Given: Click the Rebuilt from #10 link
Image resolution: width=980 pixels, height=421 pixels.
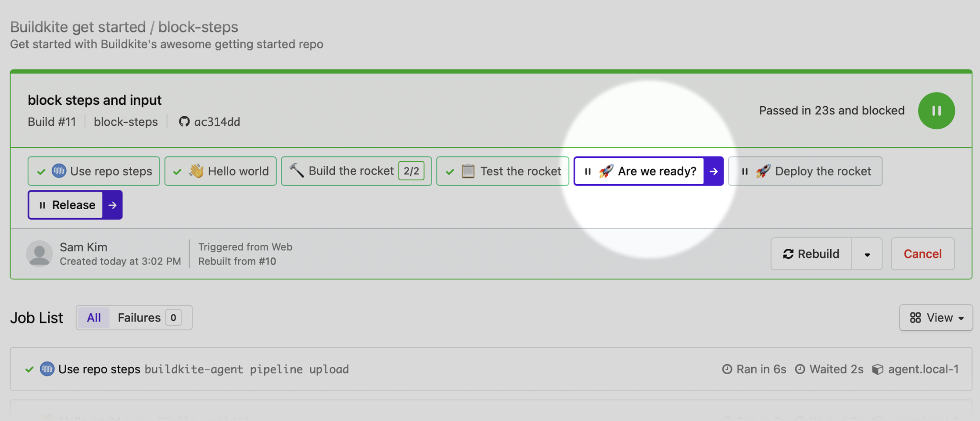Looking at the screenshot, I should pos(237,261).
